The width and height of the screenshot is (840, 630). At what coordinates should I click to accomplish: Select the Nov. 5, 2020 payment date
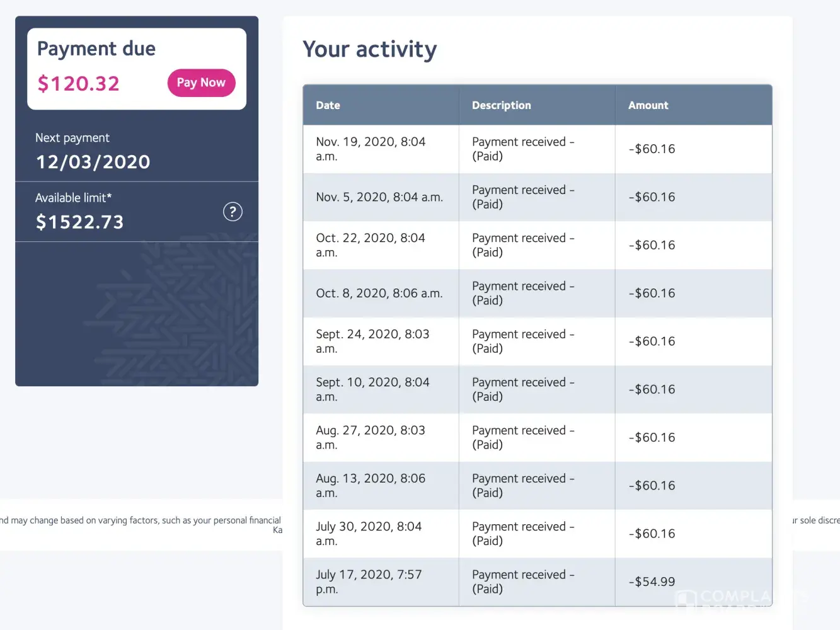[379, 197]
